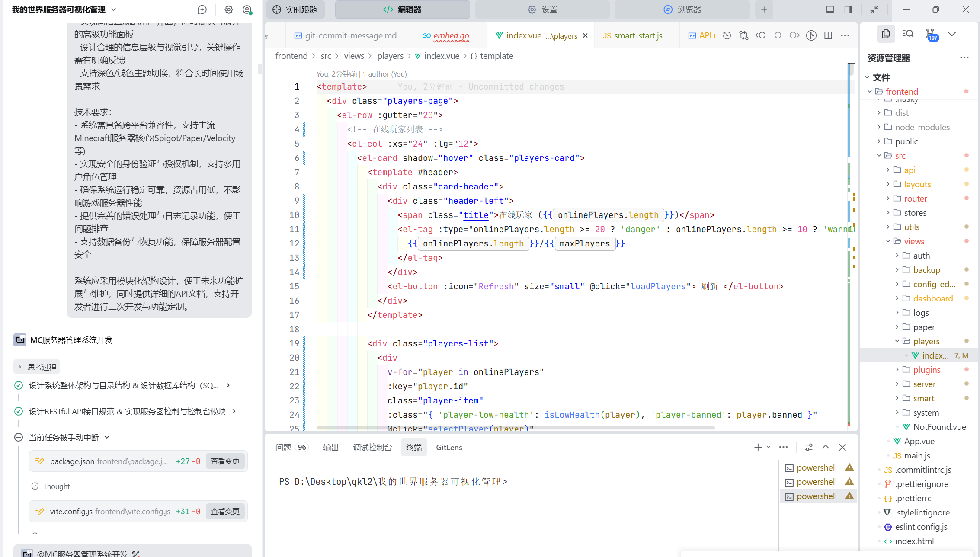
Task: Open the new terminal profile dropdown arrow
Action: coord(769,448)
